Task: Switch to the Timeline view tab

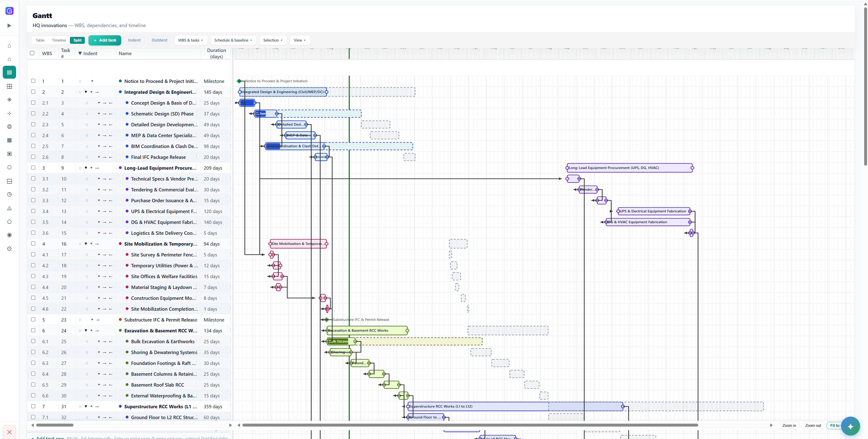Action: pyautogui.click(x=59, y=40)
